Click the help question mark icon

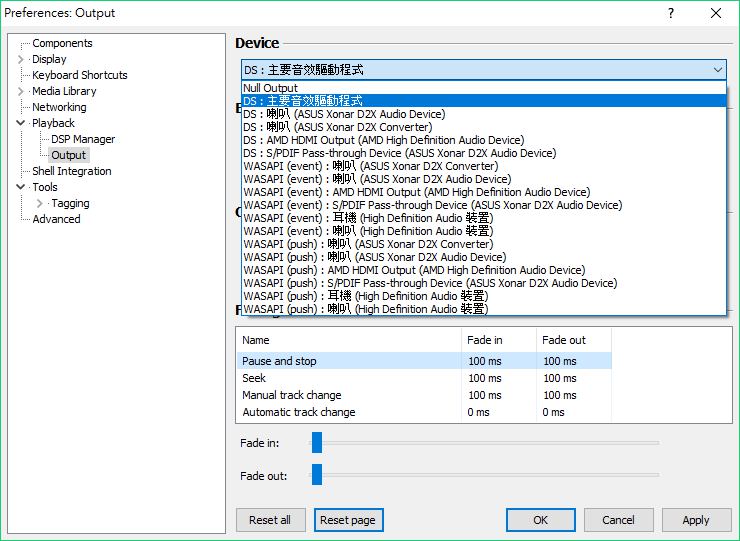click(671, 13)
